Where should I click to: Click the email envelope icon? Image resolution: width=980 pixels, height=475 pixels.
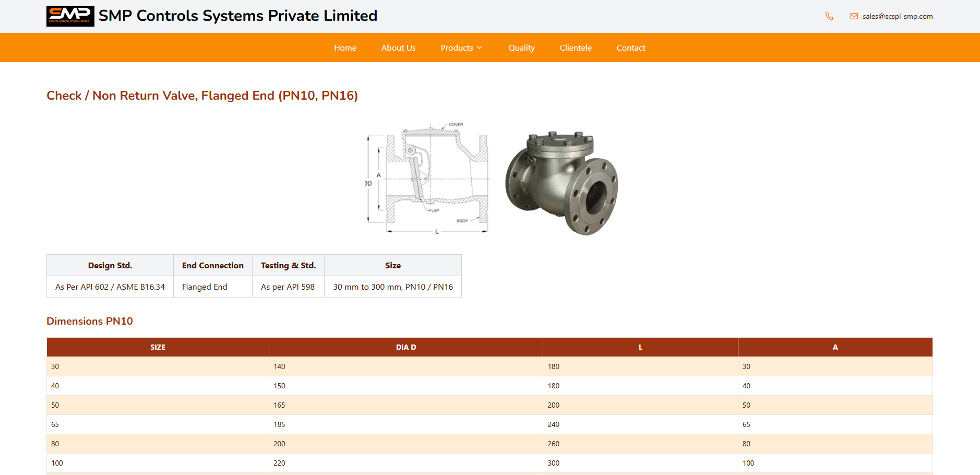tap(854, 16)
